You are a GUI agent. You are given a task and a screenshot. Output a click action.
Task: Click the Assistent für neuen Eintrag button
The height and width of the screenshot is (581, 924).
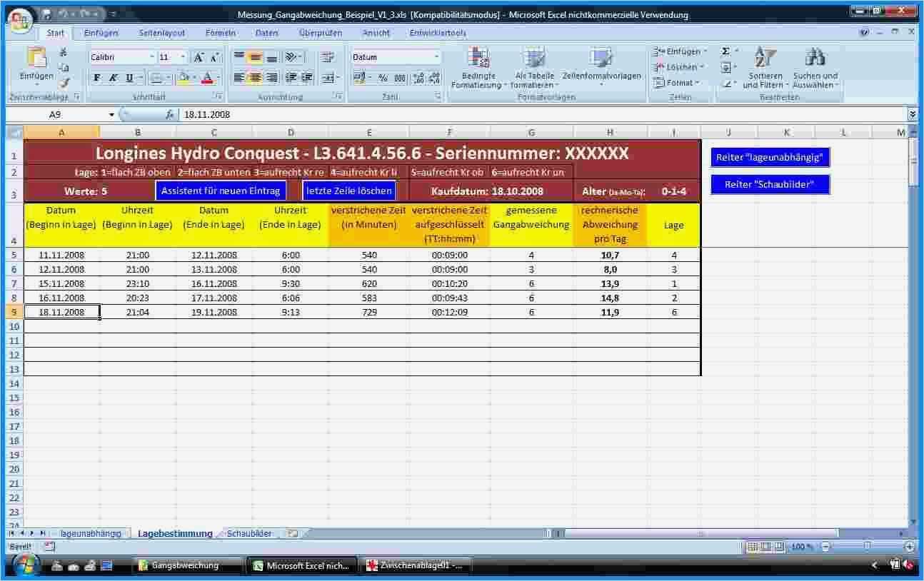point(220,191)
